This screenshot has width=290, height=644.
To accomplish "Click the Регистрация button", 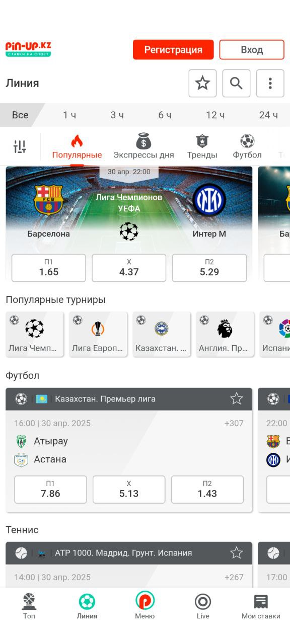I will tap(173, 50).
